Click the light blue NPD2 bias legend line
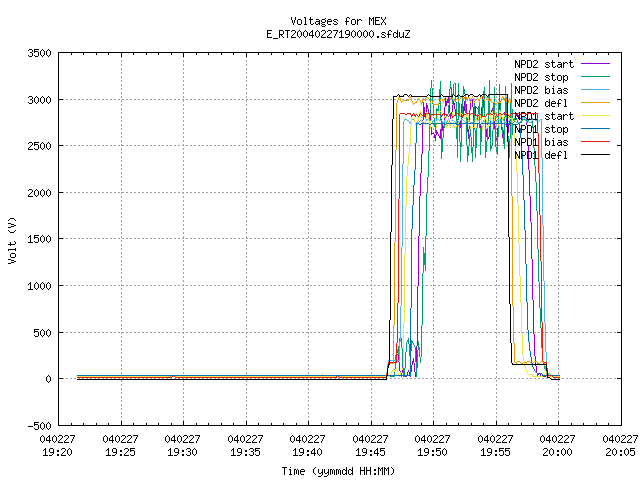 click(595, 89)
